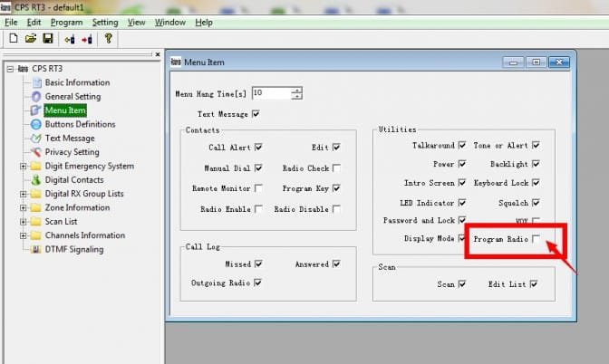Click the Basic Information page icon
The height and width of the screenshot is (364, 609).
(x=37, y=82)
